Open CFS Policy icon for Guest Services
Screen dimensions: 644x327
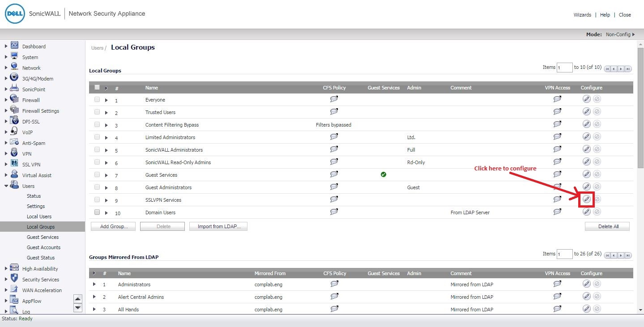[x=334, y=174]
